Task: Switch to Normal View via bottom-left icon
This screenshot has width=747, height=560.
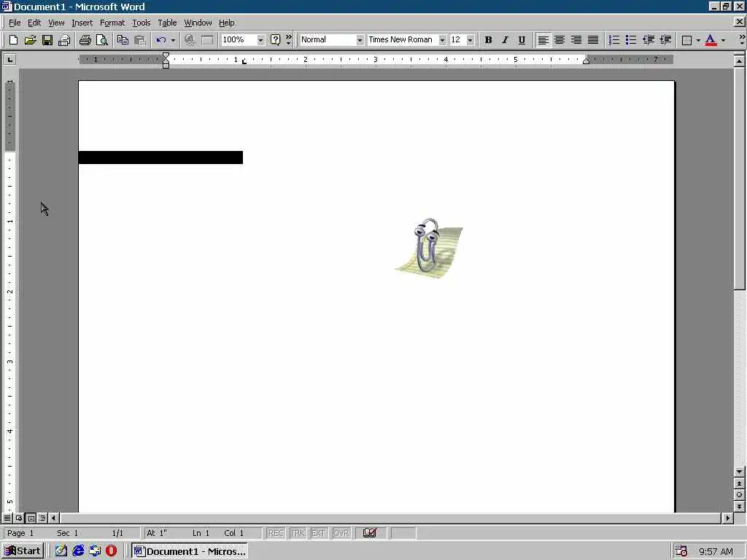Action: pyautogui.click(x=7, y=518)
